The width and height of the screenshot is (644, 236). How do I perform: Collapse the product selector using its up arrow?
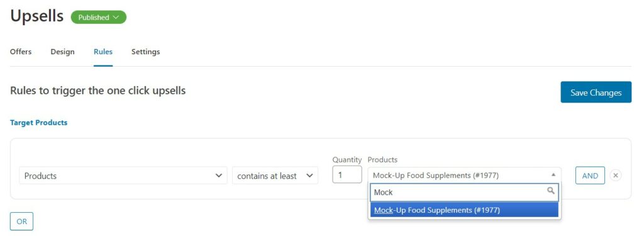pos(553,175)
